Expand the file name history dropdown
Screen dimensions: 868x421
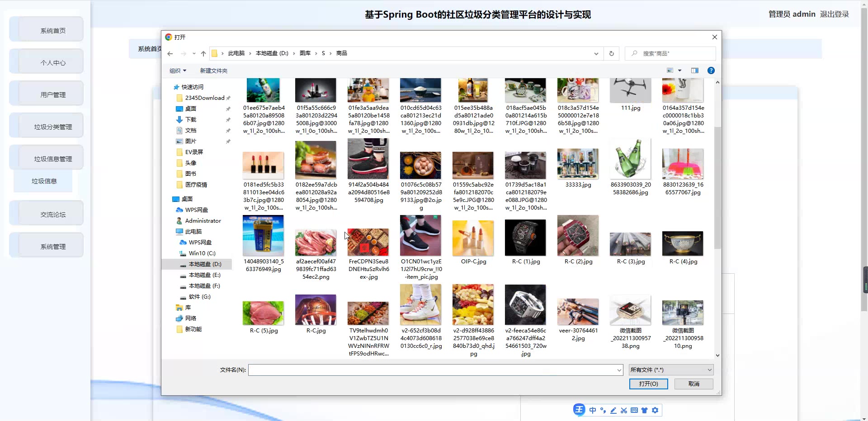619,370
